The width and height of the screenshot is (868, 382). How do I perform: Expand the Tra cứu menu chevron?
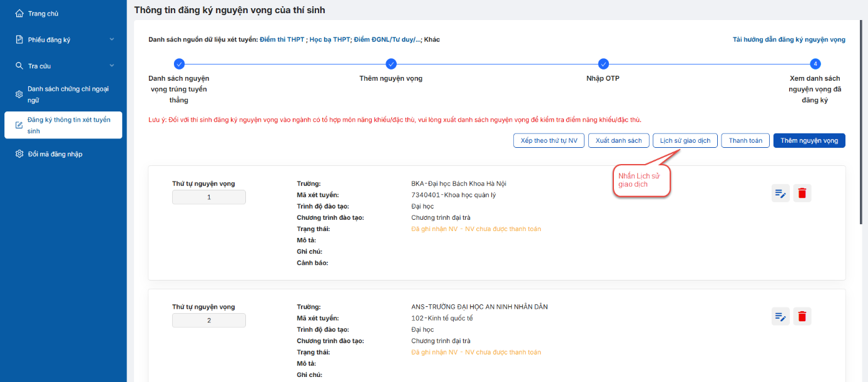tap(111, 66)
